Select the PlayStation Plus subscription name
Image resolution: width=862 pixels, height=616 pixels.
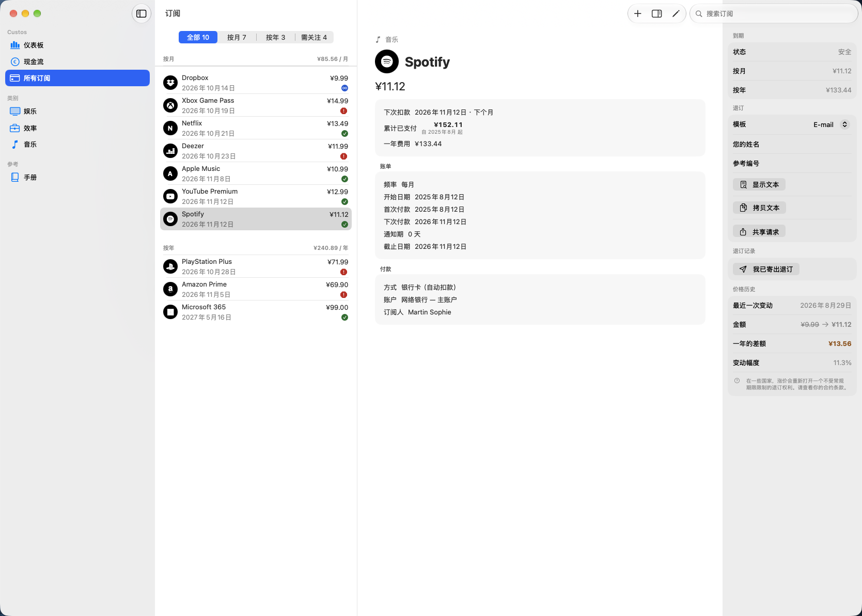pyautogui.click(x=207, y=262)
